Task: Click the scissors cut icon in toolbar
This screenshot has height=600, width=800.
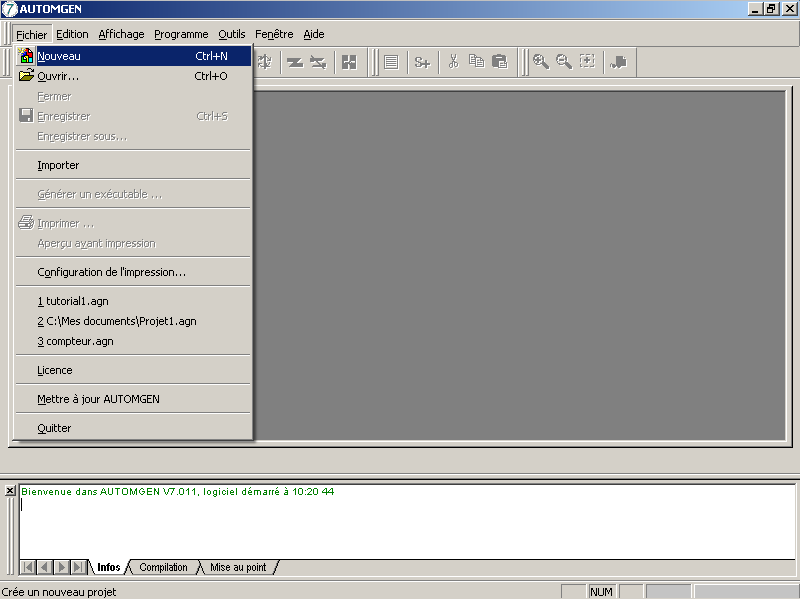Action: click(x=453, y=62)
